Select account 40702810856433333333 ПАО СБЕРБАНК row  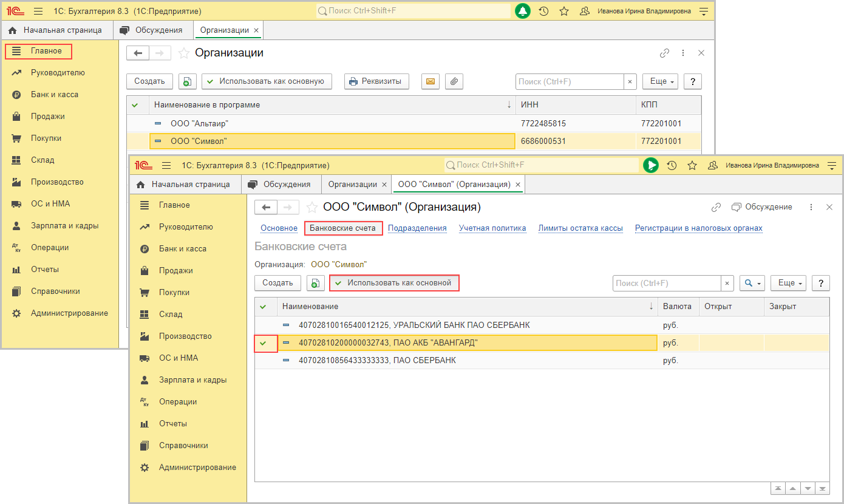tap(542, 361)
